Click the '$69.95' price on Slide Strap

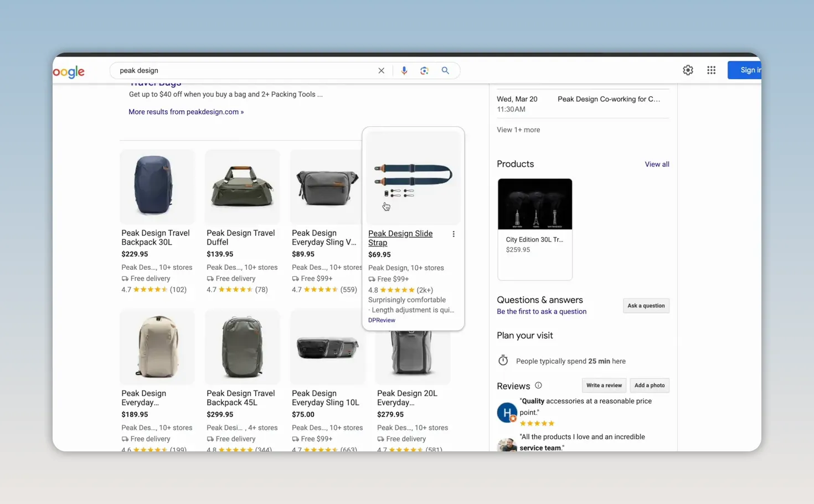point(379,255)
